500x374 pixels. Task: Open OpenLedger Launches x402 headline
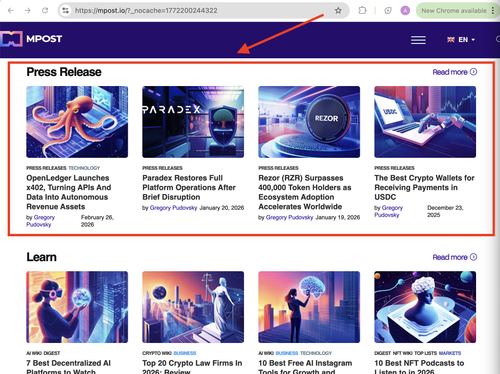click(69, 192)
